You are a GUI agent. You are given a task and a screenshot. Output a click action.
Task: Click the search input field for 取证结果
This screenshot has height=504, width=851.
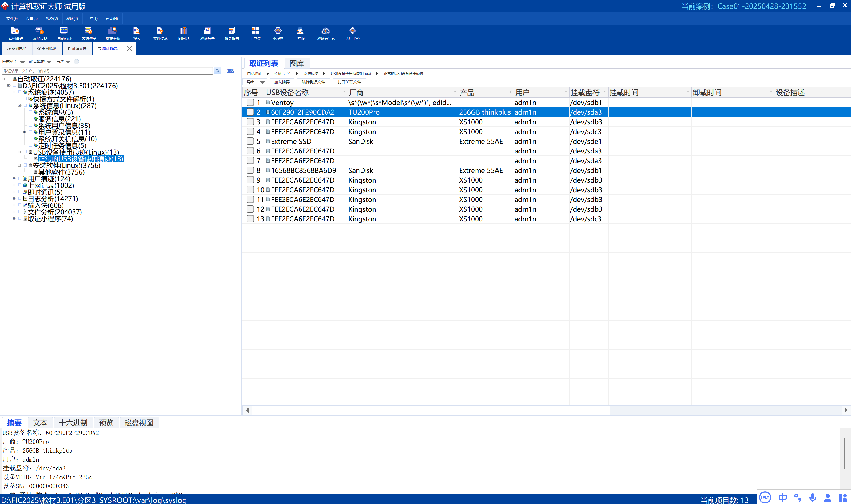point(107,71)
